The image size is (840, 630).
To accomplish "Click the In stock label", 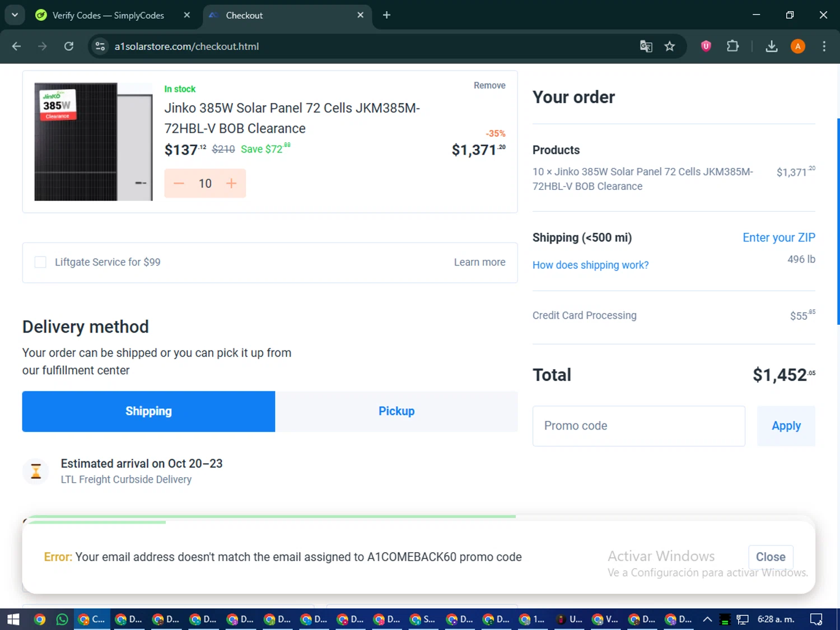I will pos(180,89).
